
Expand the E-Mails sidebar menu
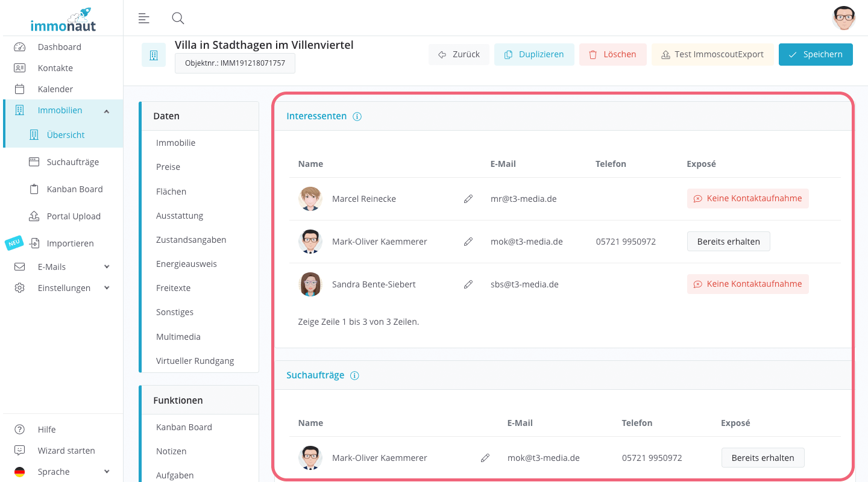point(106,267)
